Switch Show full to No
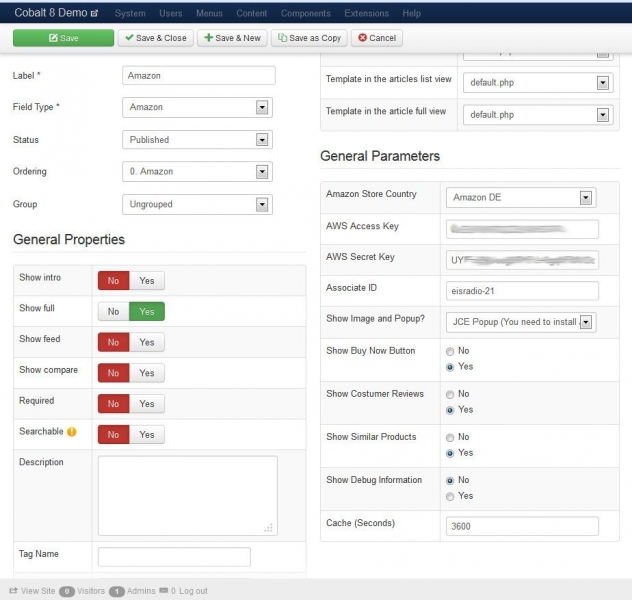 tap(113, 312)
